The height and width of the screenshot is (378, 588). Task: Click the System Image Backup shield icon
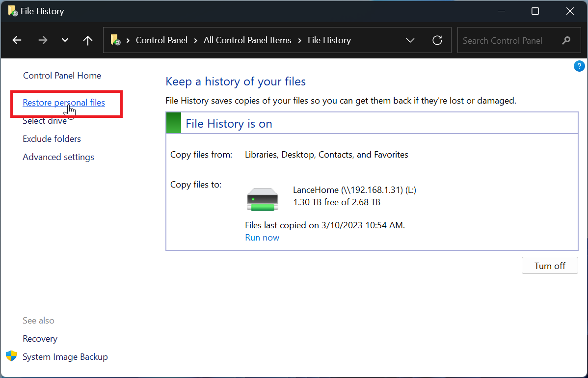click(x=11, y=356)
